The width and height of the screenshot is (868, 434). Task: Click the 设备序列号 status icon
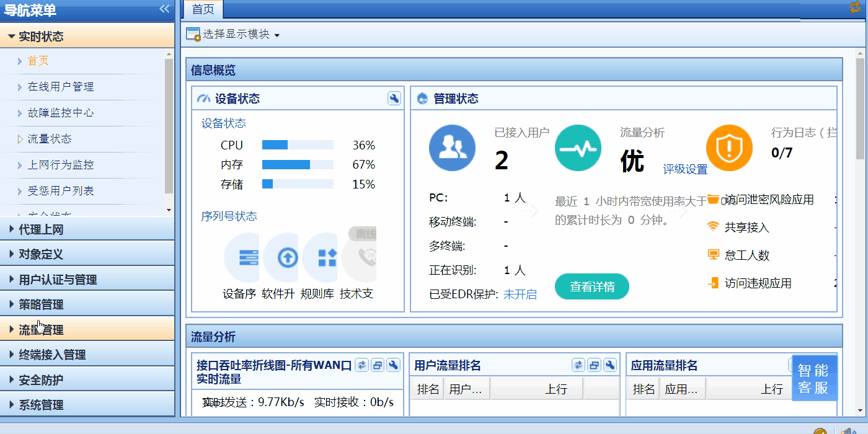tap(241, 257)
